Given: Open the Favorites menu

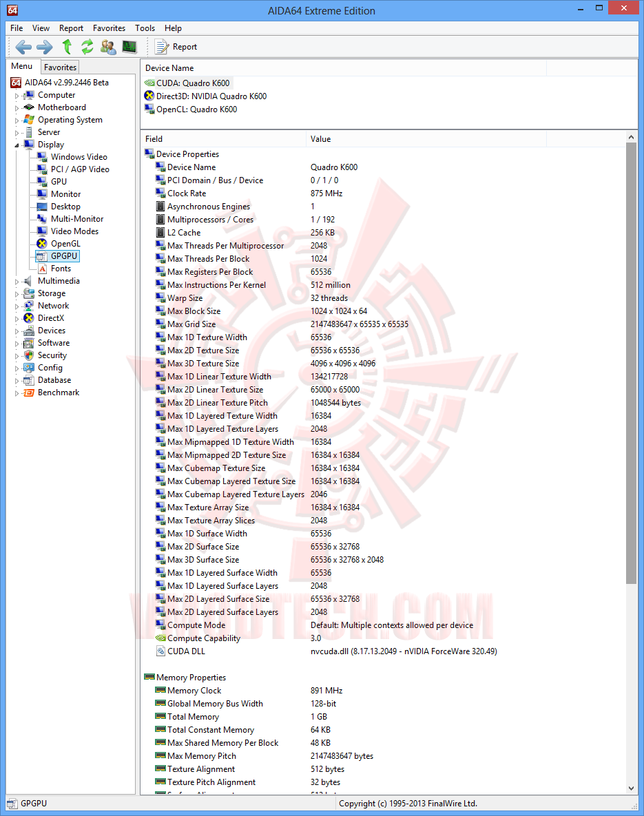Looking at the screenshot, I should click(109, 28).
